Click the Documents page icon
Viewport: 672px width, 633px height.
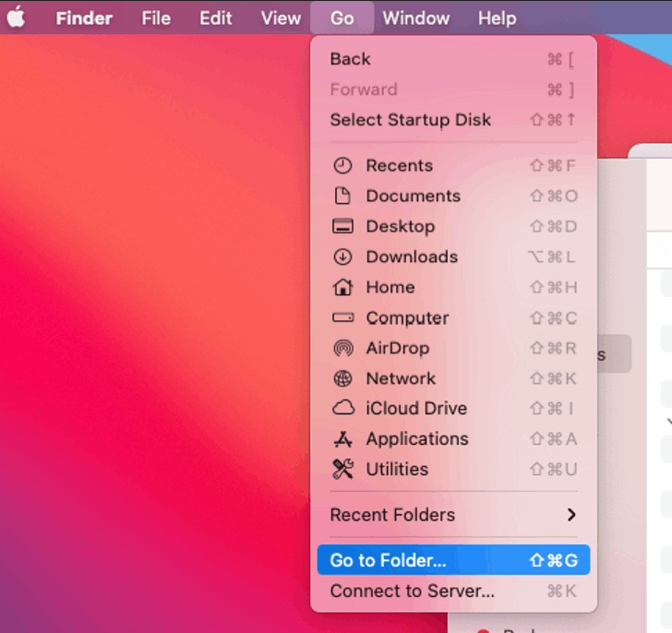(342, 196)
